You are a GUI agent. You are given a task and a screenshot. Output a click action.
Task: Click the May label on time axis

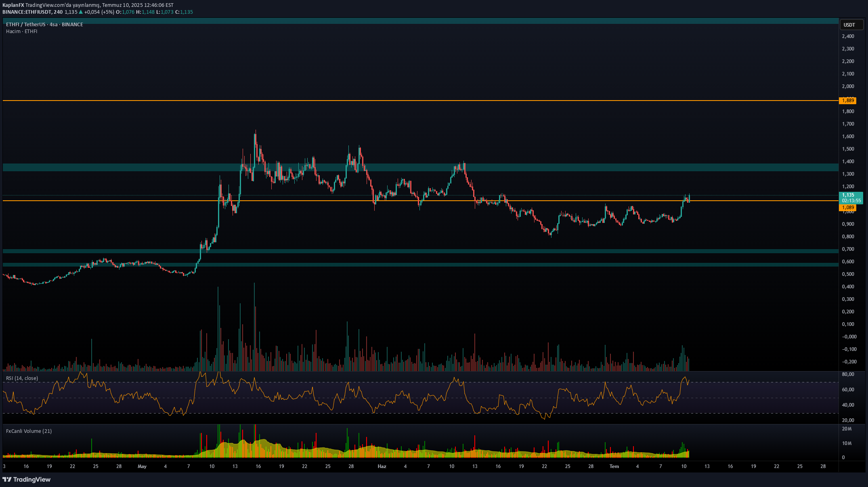click(x=142, y=466)
